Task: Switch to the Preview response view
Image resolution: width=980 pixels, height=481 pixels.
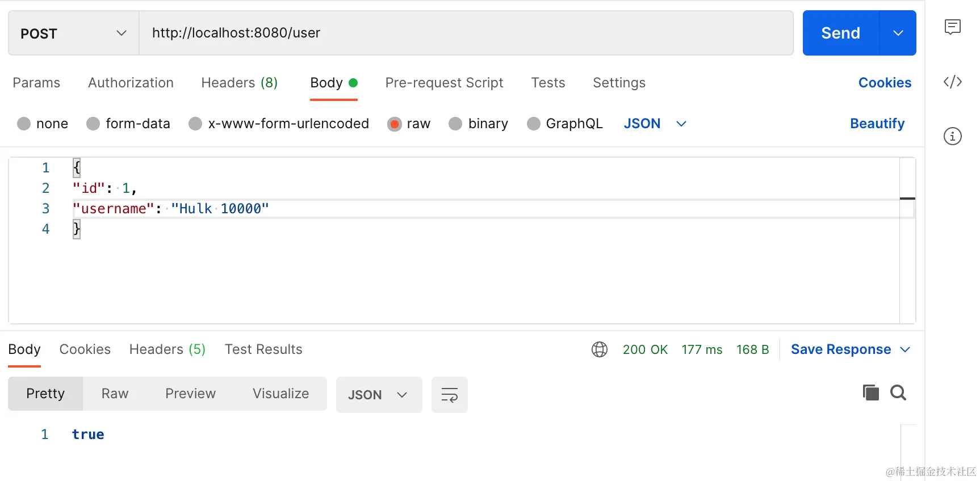Action: pos(190,394)
